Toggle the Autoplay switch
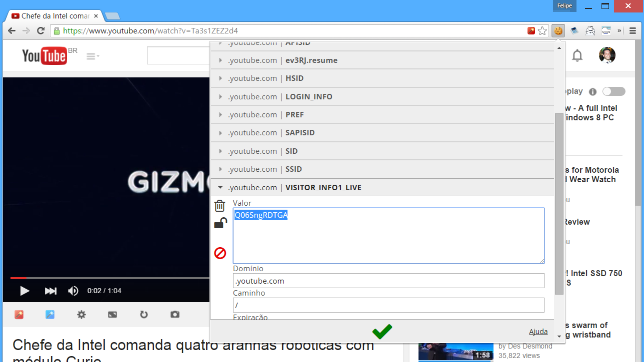644x362 pixels. click(x=614, y=91)
